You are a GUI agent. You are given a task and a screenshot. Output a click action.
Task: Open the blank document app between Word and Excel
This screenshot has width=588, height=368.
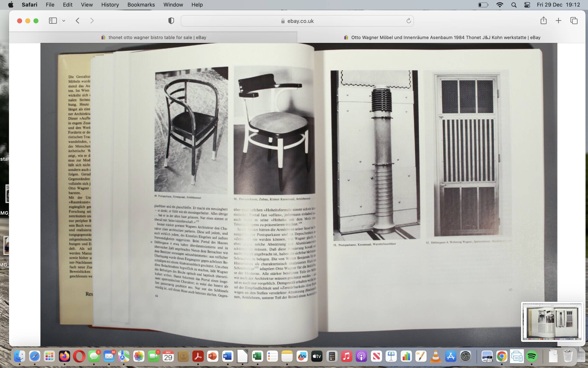[243, 356]
